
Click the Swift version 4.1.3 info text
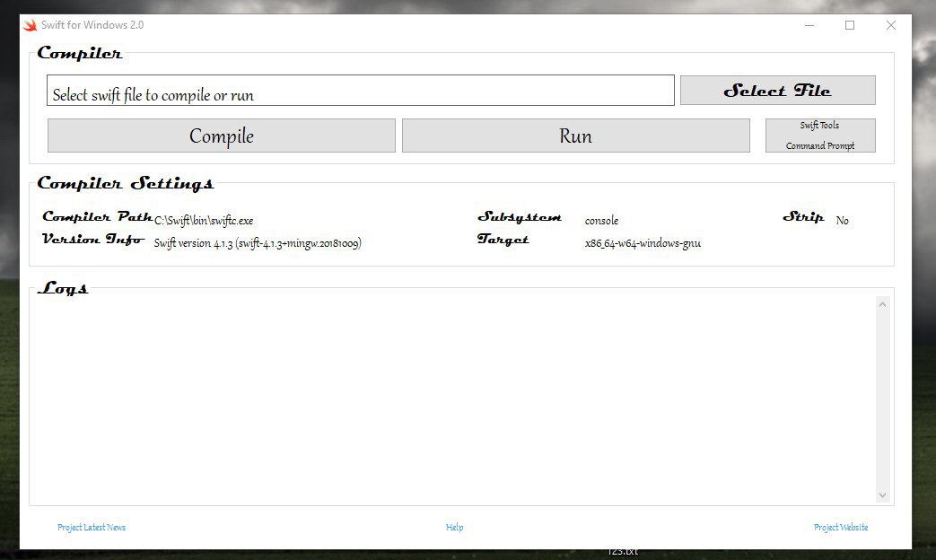[x=258, y=243]
